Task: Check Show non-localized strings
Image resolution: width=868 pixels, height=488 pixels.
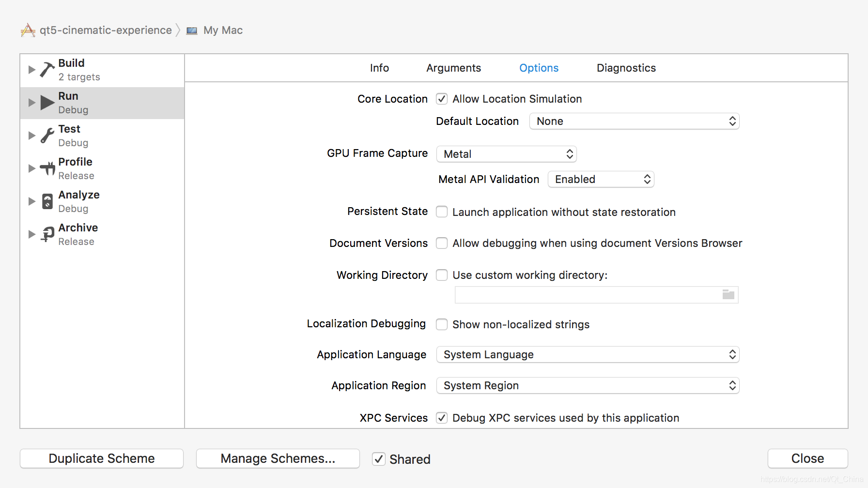Action: tap(442, 324)
